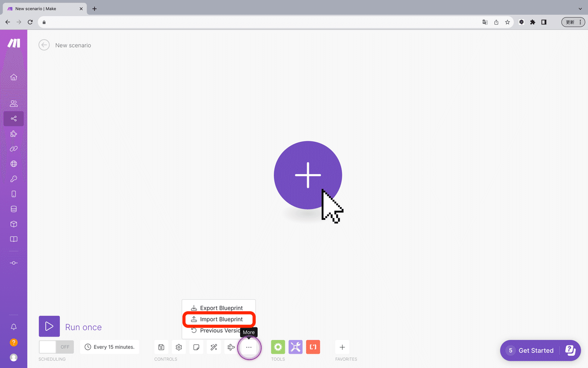Open a new browser tab
This screenshot has width=588, height=368.
point(95,9)
